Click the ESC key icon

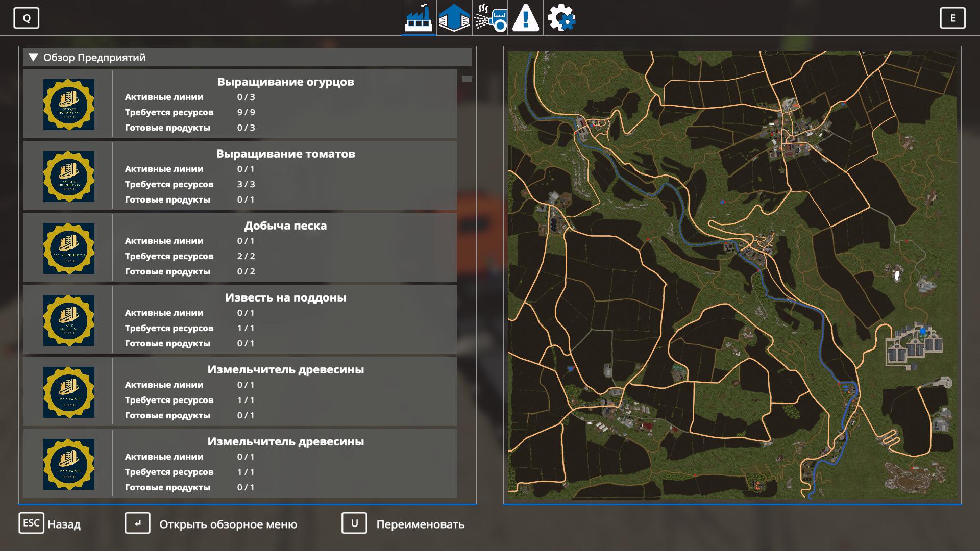[x=31, y=523]
